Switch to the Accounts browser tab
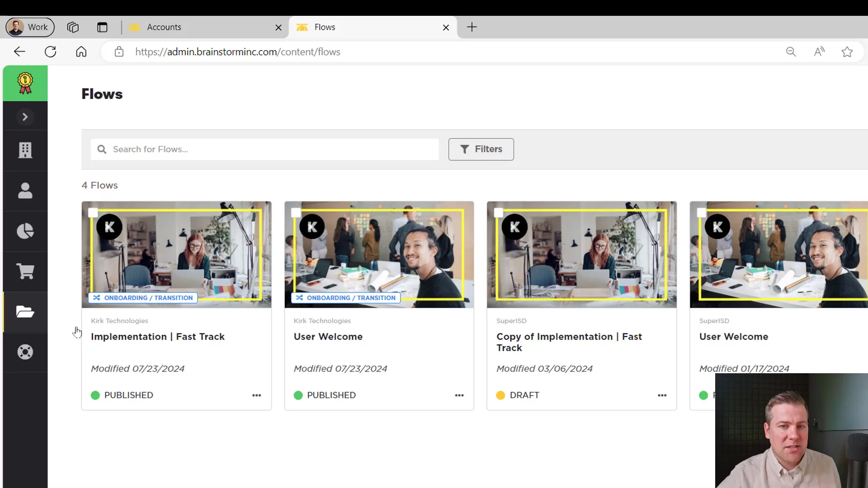This screenshot has width=868, height=488. coord(164,27)
